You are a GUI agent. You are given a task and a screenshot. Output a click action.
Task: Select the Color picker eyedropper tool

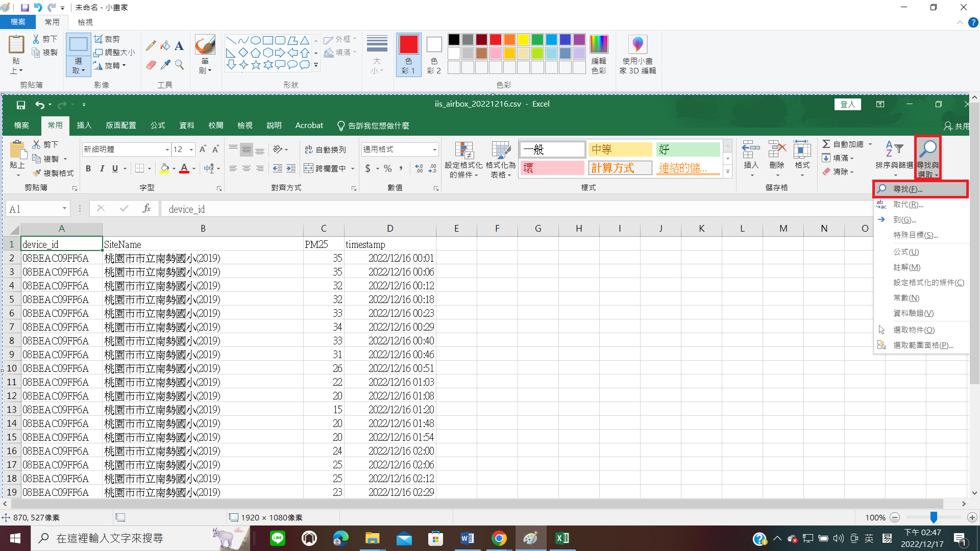165,65
